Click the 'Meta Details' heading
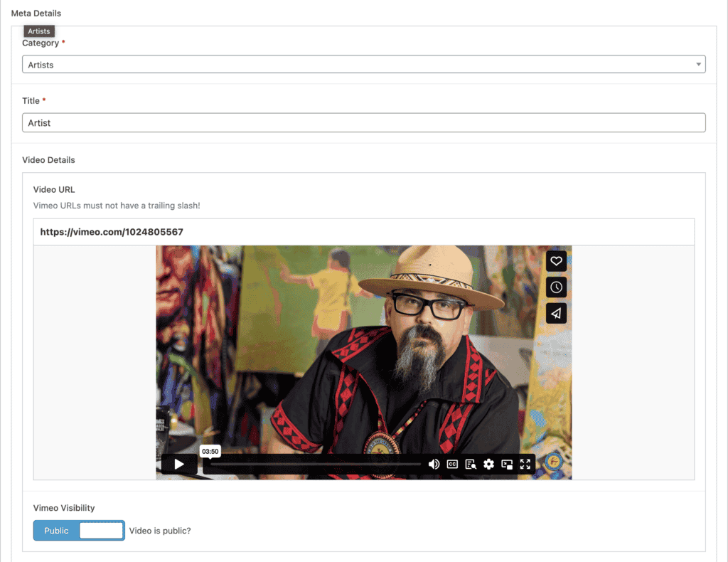The image size is (728, 562). 36,13
